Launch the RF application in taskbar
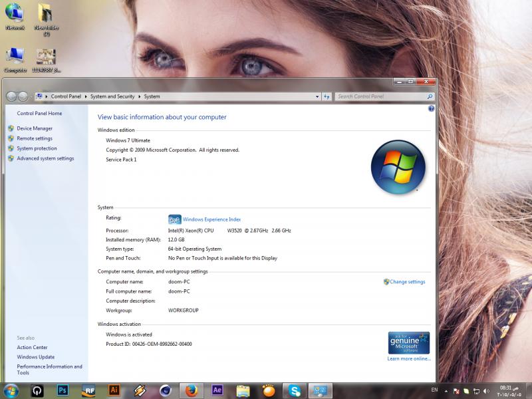Screen dimensions: 532x399 (x=88, y=390)
